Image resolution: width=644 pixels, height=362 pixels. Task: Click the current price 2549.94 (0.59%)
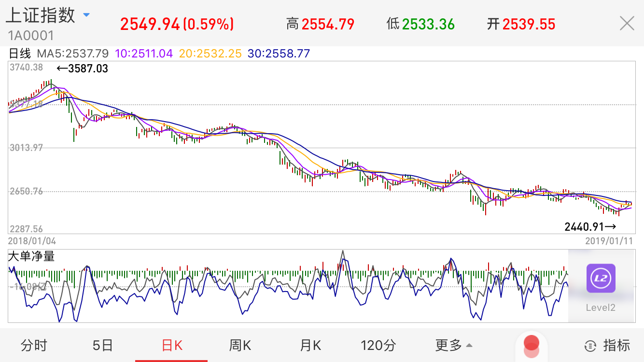pos(177,24)
